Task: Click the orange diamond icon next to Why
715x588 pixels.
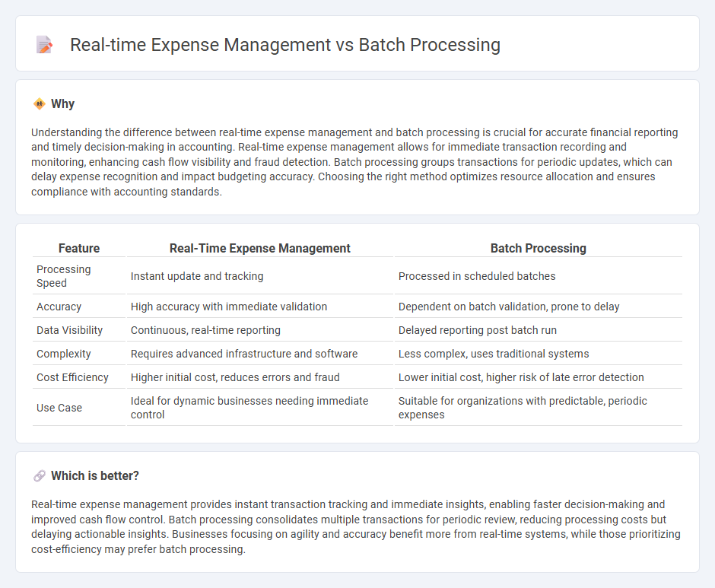Action: (40, 104)
